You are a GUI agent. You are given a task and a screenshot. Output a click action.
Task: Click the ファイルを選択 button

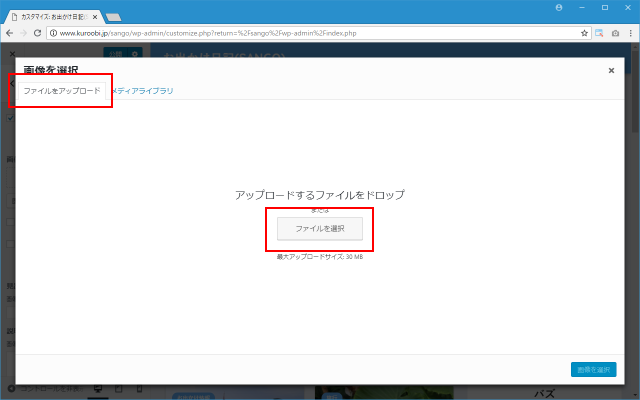point(320,229)
